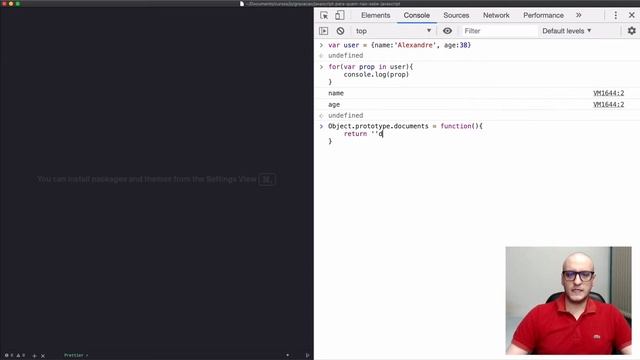Open console settings gear icon
Viewport: 640px width, 360px height.
[631, 31]
